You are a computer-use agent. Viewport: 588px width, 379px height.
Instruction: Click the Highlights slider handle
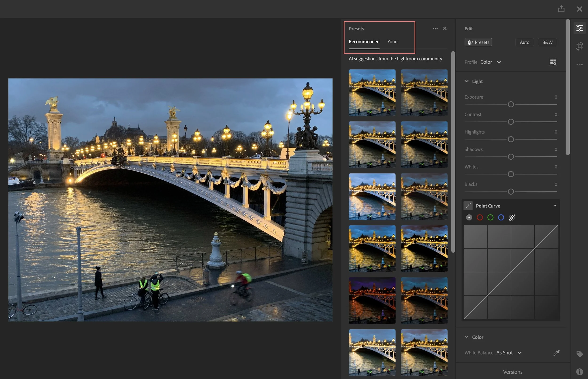pos(511,139)
